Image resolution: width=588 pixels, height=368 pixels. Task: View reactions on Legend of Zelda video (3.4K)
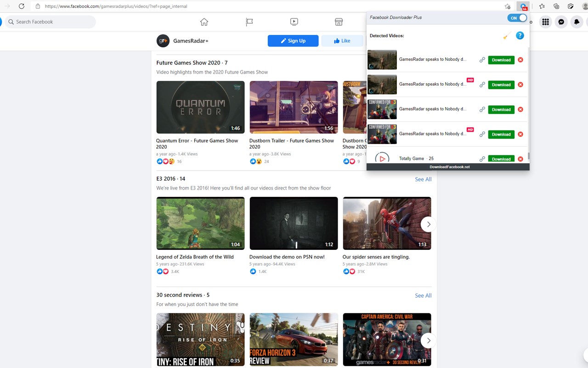click(x=168, y=271)
